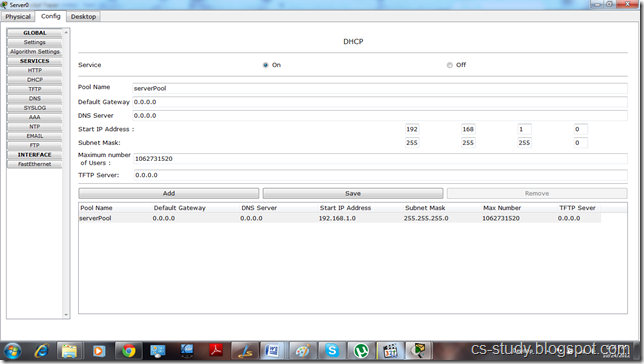Open Algorithm Settings page
This screenshot has width=644, height=364.
pos(34,52)
